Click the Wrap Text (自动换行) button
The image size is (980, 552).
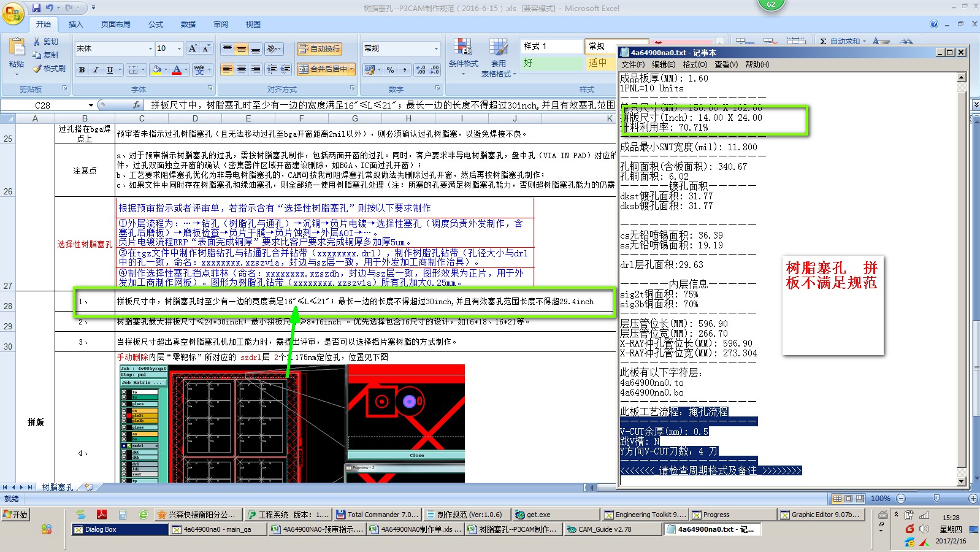point(319,48)
